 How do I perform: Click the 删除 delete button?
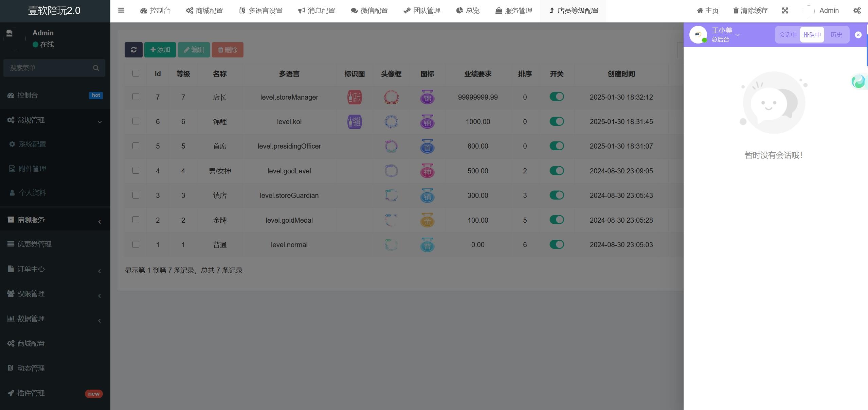227,50
